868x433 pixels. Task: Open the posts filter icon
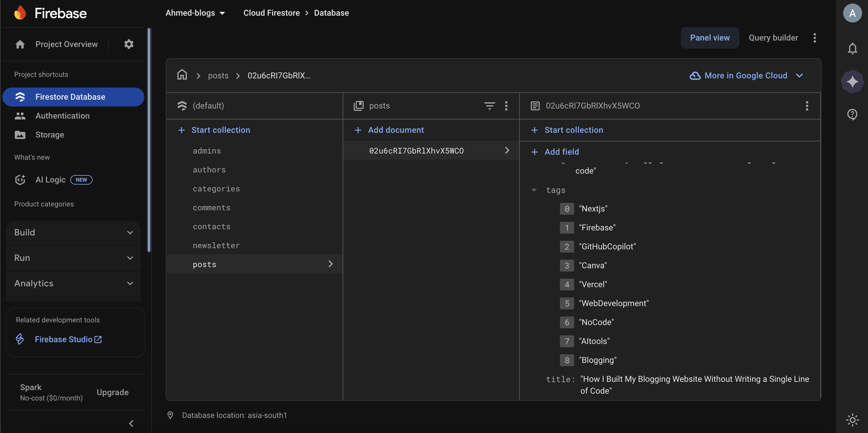pyautogui.click(x=489, y=106)
